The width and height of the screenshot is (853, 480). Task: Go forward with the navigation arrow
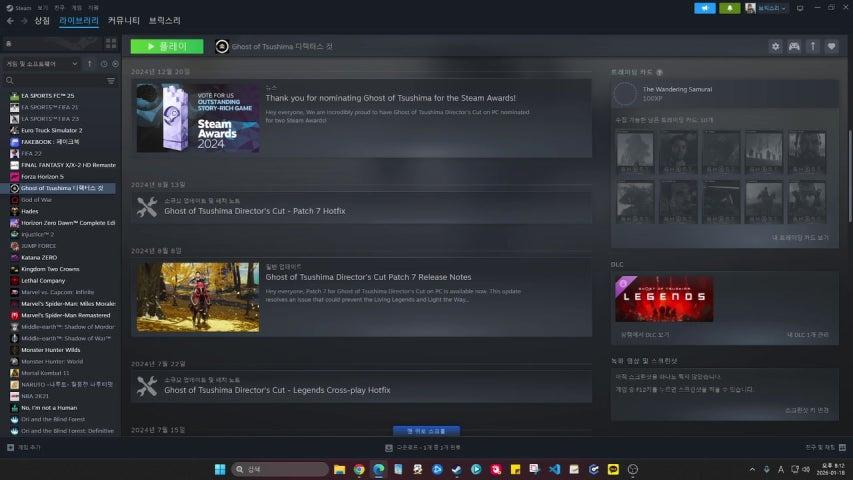click(x=24, y=21)
